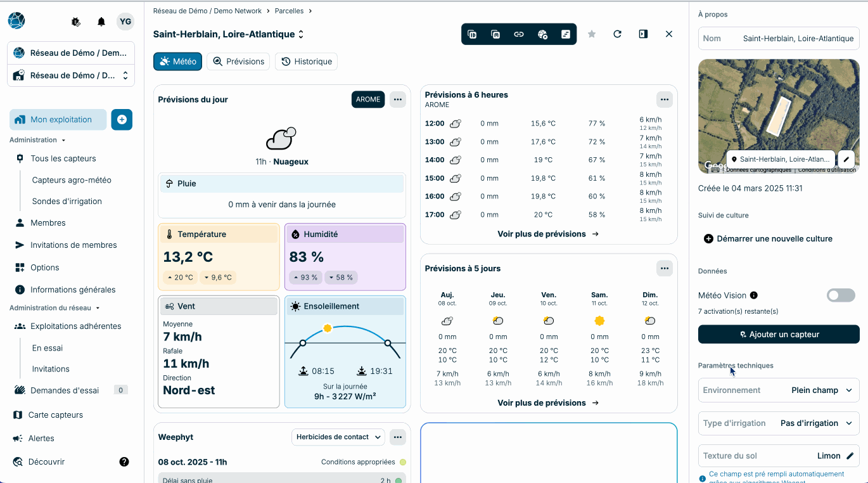Viewport: 868px width, 483px height.
Task: Open the YG user avatar menu
Action: 125,22
